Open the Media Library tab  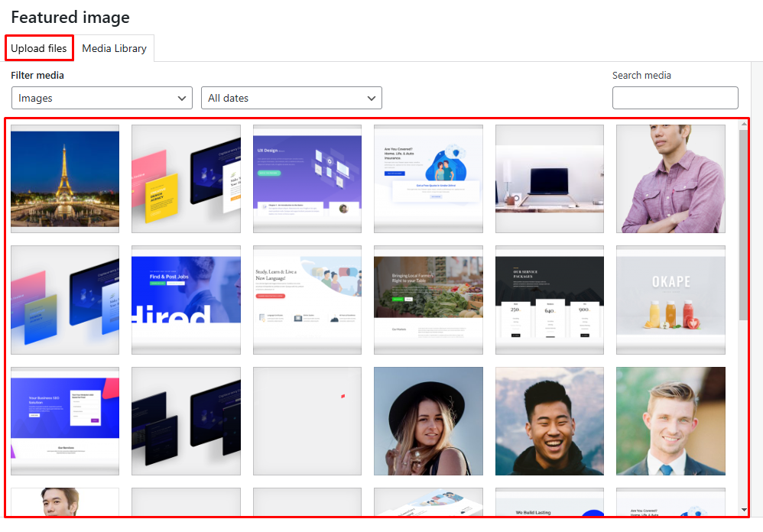(115, 48)
